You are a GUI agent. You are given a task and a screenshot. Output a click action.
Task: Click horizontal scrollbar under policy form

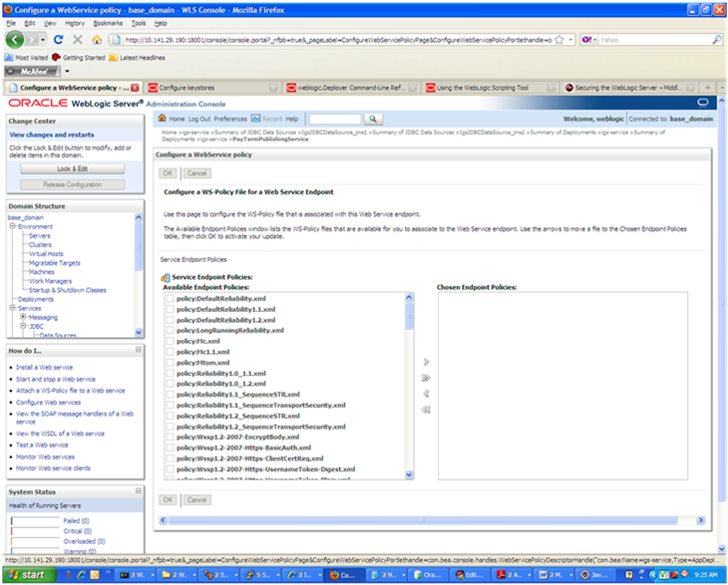pyautogui.click(x=432, y=520)
